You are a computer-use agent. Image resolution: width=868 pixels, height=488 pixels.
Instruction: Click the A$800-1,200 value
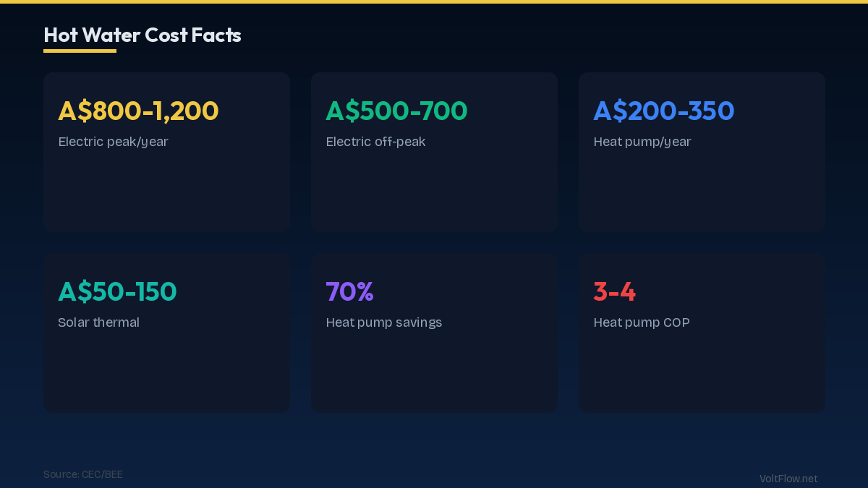tap(138, 111)
